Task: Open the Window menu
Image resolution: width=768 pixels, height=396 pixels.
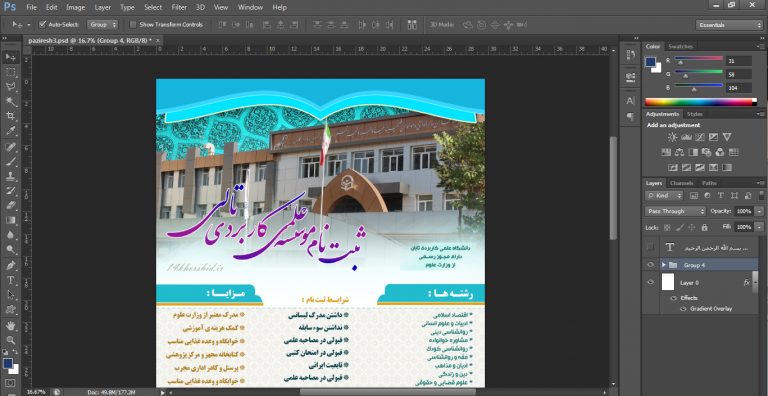Action: point(250,7)
